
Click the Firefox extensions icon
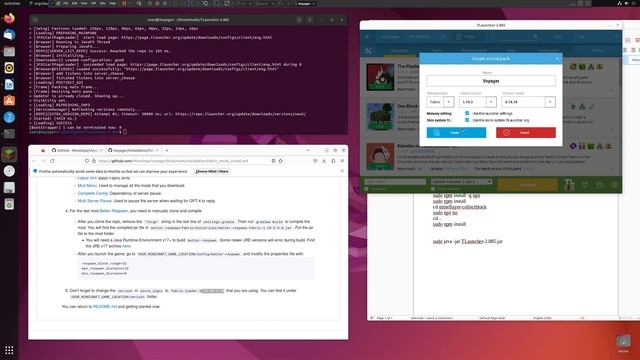click(333, 161)
